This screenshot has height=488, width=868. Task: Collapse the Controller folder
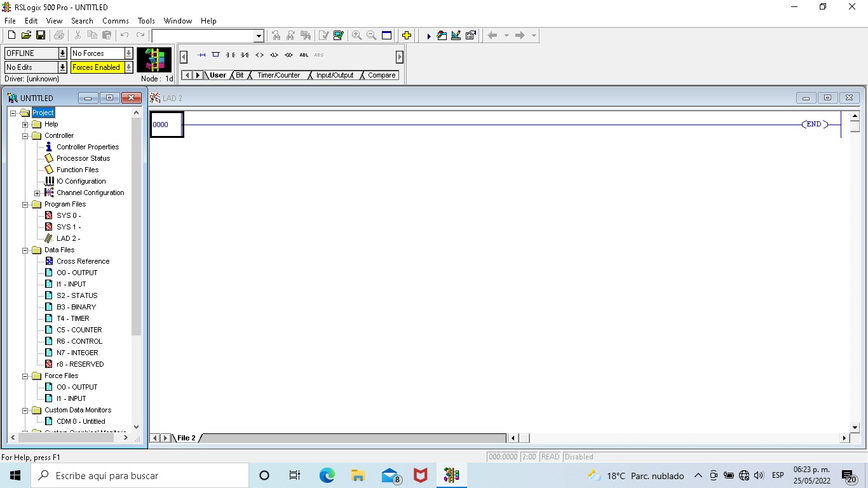[25, 136]
